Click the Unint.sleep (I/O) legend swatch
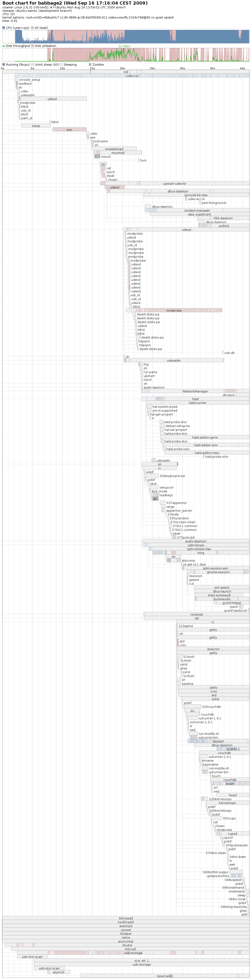 (32, 65)
